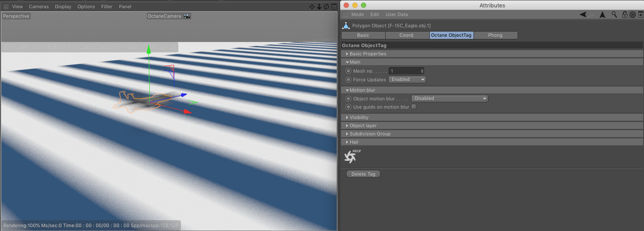Select the outlined F-15C jet model

click(143, 102)
